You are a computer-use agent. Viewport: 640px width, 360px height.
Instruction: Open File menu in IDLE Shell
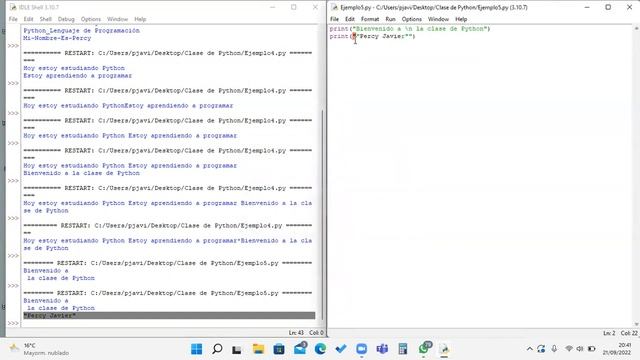pos(13,19)
